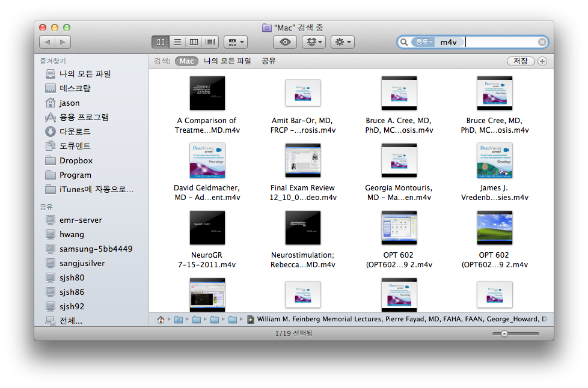Select sangjusilver shared computer
This screenshot has height=388, width=588.
pos(82,263)
